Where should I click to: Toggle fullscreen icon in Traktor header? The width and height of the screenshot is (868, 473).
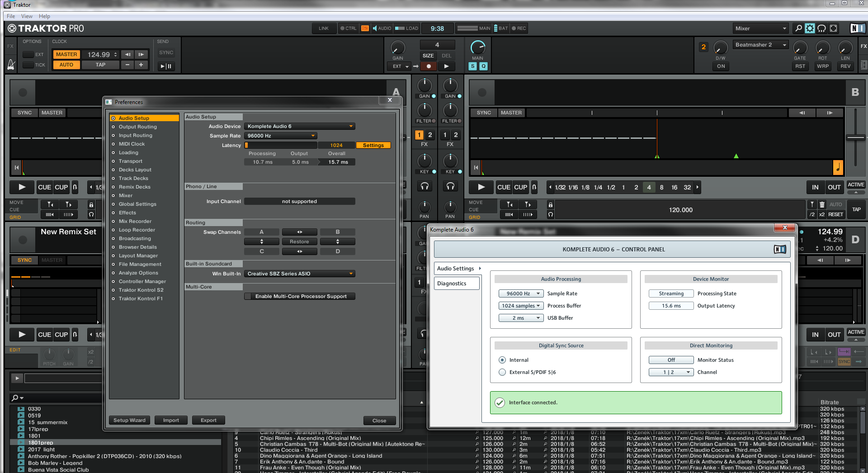pos(833,28)
